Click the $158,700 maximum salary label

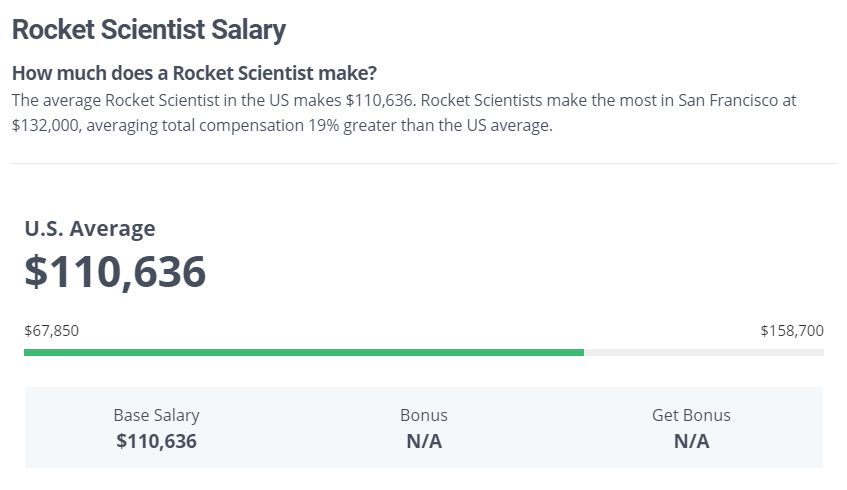coord(792,331)
